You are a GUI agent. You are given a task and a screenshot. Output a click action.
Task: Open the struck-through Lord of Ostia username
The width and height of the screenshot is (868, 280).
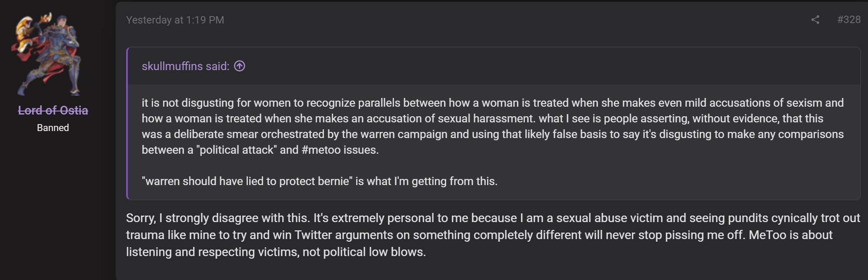[x=53, y=111]
